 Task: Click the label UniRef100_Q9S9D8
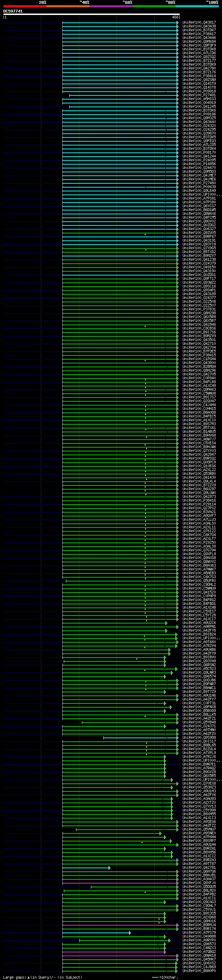[199, 738]
